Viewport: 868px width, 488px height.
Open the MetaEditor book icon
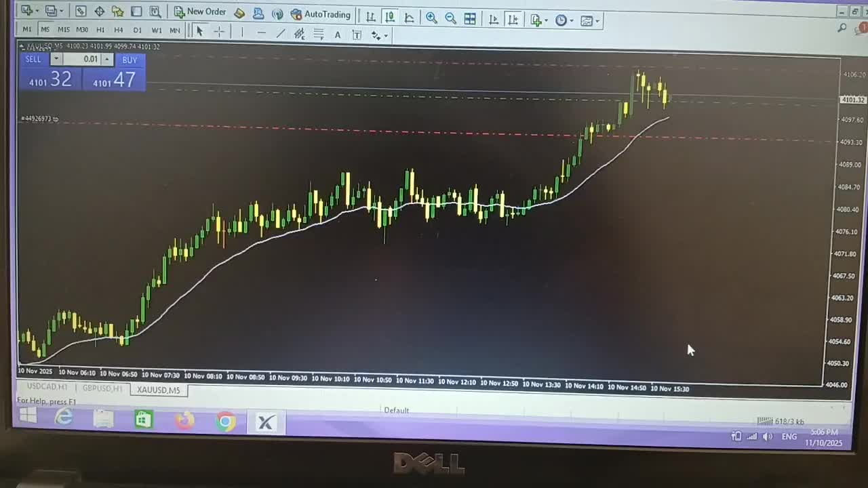click(239, 14)
